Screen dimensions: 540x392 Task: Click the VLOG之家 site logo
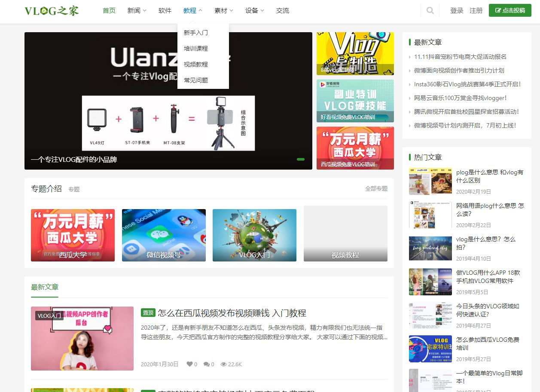52,11
